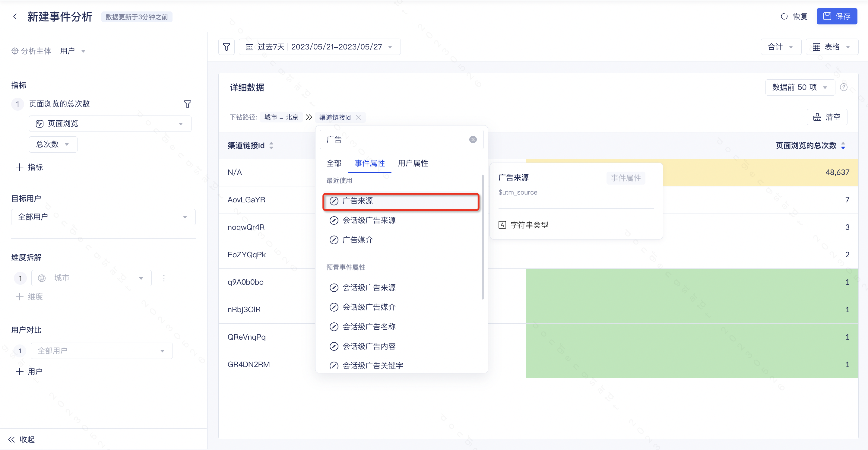Open 页面浏览 event selector
Viewport: 868px width, 450px height.
pyautogui.click(x=110, y=123)
